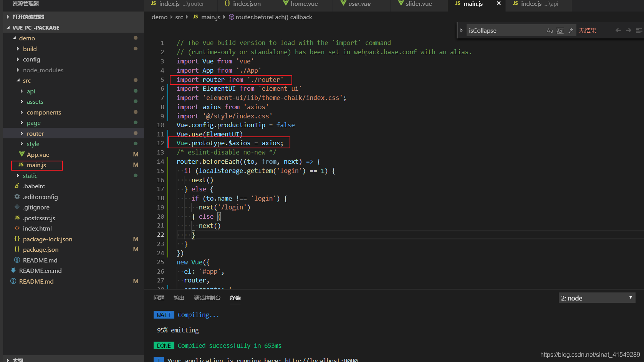Open the 调试控制台 panel tab

(207, 298)
